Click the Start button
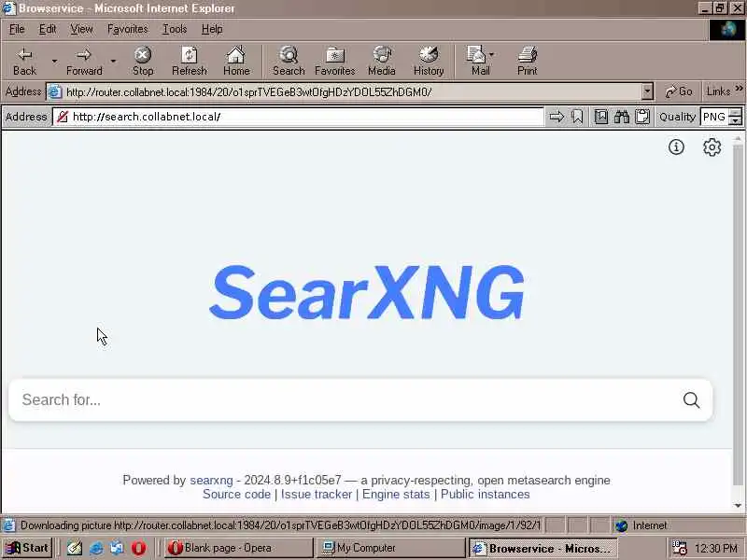 (28, 548)
